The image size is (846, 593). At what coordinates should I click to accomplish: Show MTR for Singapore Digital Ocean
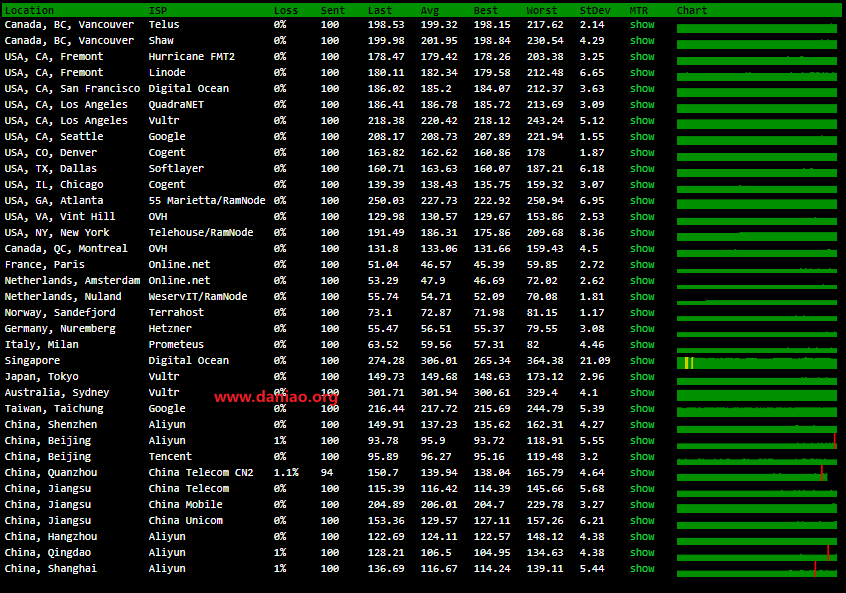click(642, 361)
